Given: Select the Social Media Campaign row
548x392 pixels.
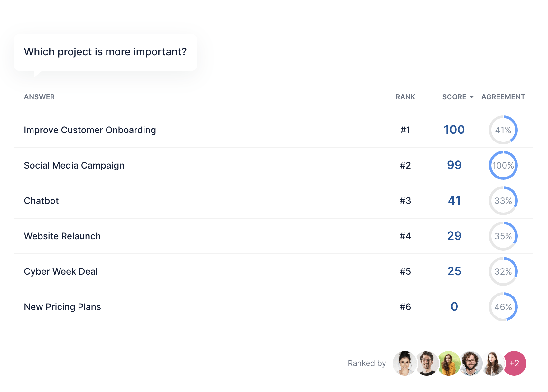Looking at the screenshot, I should [x=74, y=165].
